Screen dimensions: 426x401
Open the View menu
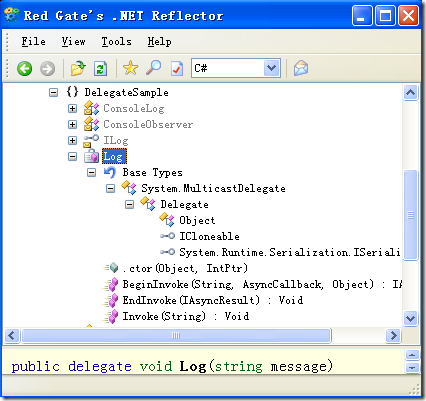pos(73,41)
